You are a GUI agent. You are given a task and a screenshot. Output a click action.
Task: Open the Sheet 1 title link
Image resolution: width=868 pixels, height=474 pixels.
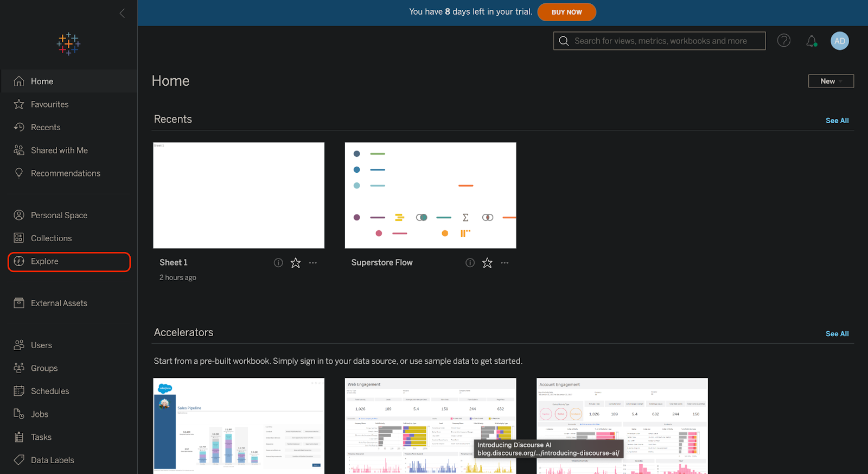point(174,262)
